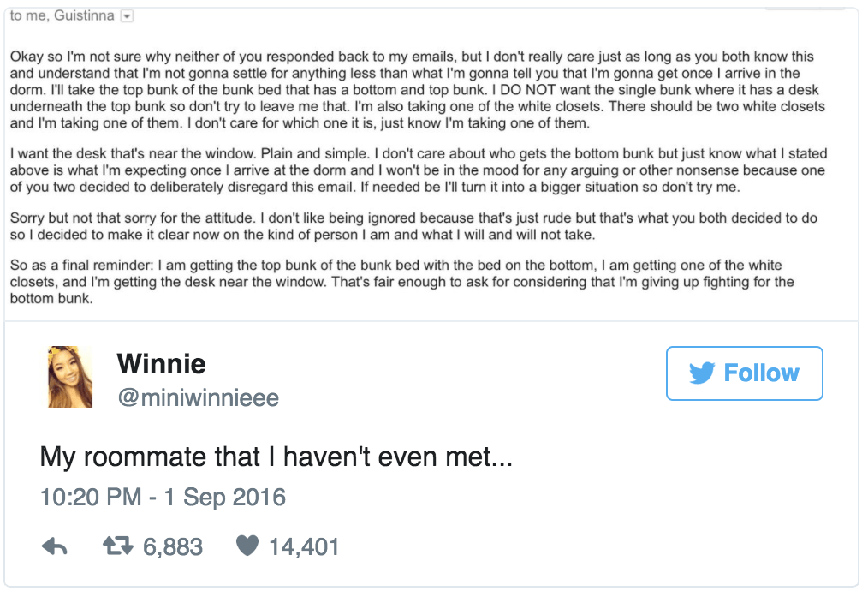868x591 pixels.
Task: Click the paragraph beginning "I want the desk"
Action: point(419,170)
